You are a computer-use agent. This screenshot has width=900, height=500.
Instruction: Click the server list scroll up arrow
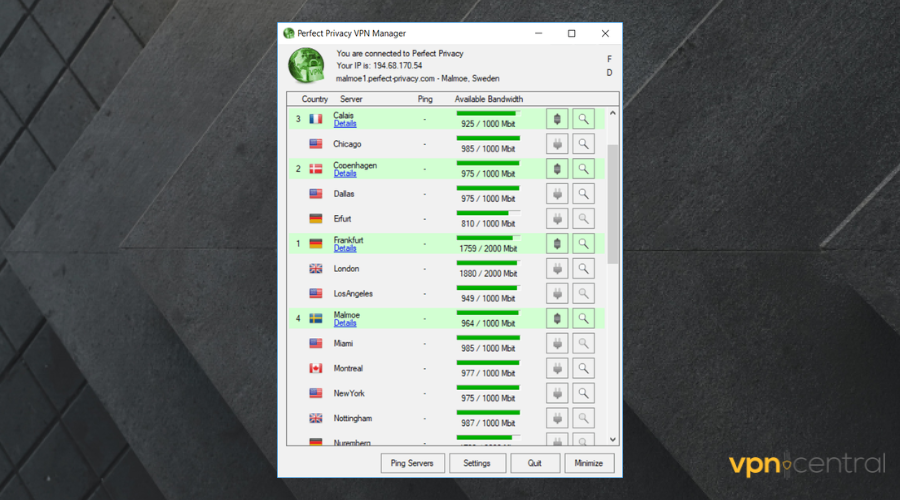[612, 113]
